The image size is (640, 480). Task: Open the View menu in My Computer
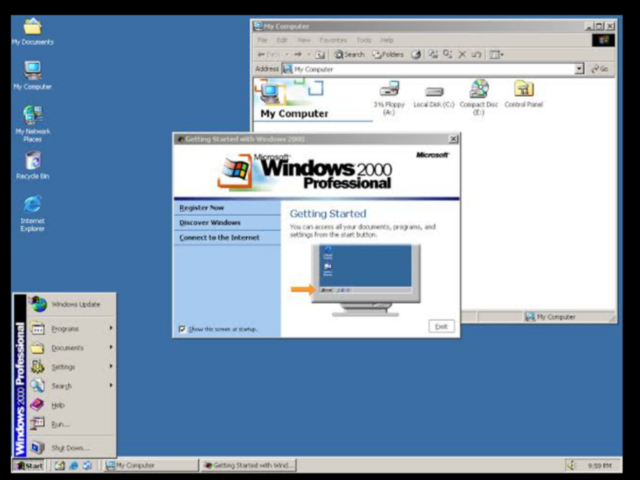tap(303, 40)
